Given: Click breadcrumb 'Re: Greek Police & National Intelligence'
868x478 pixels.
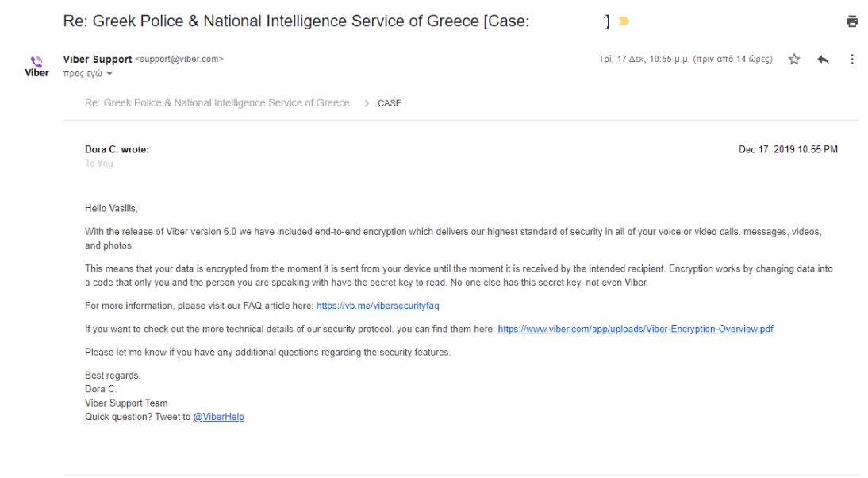Looking at the screenshot, I should pyautogui.click(x=217, y=103).
